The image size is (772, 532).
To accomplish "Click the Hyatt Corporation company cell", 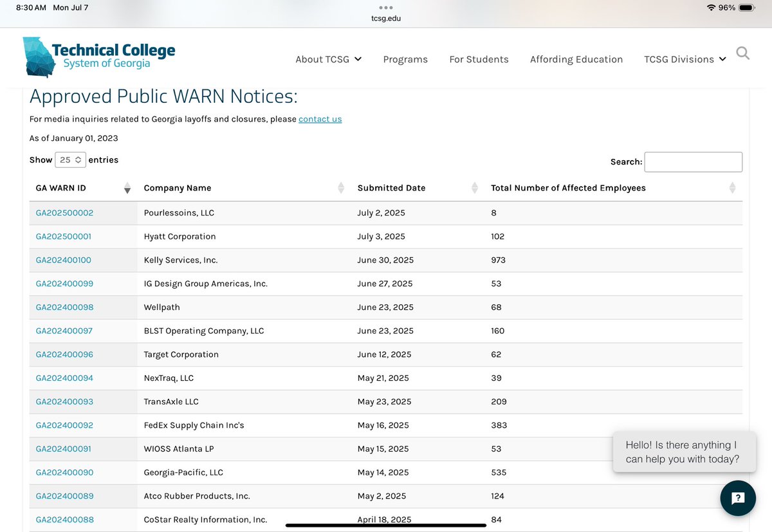I will tap(180, 237).
